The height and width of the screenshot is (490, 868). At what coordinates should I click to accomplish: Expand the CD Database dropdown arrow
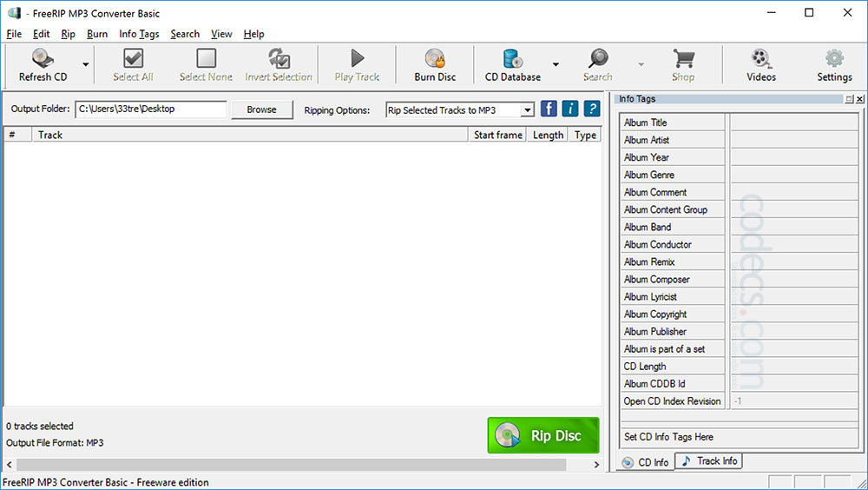click(556, 64)
